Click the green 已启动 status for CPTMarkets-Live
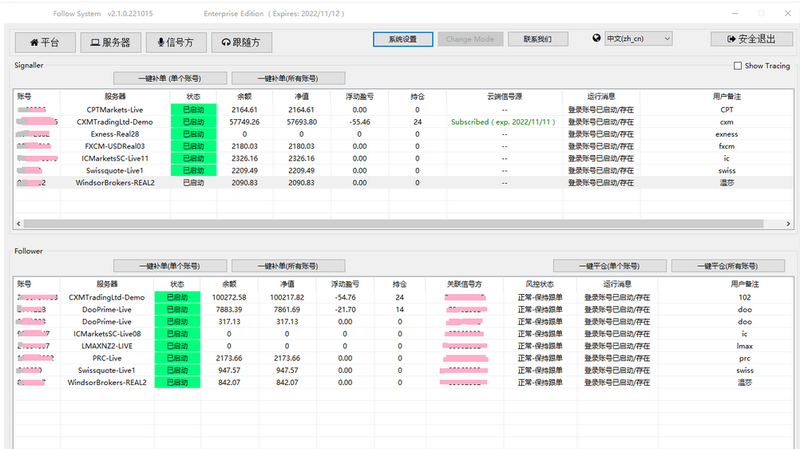800x449 pixels. (193, 110)
